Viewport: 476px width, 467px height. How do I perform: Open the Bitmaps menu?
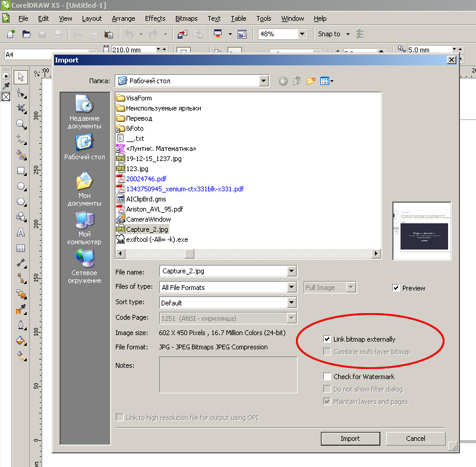[x=187, y=19]
